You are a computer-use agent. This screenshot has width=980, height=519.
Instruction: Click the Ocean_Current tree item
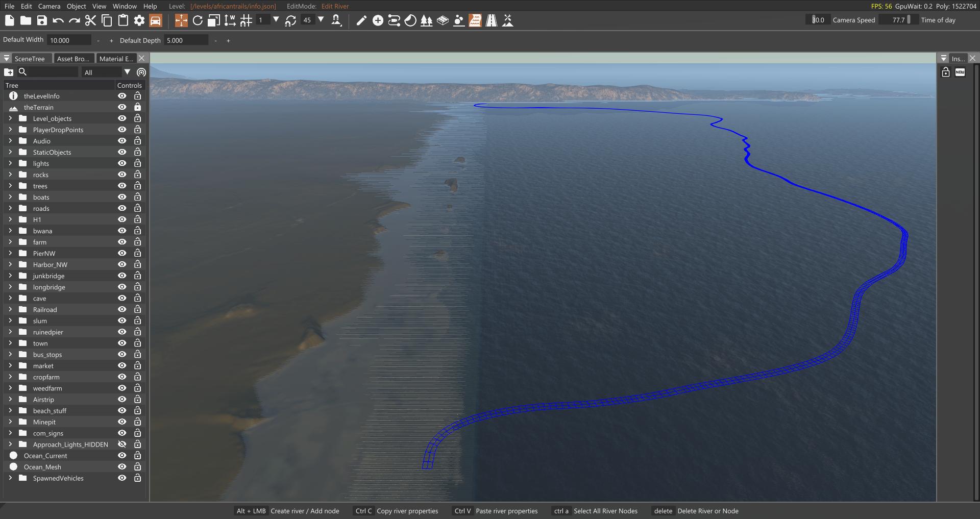point(45,456)
